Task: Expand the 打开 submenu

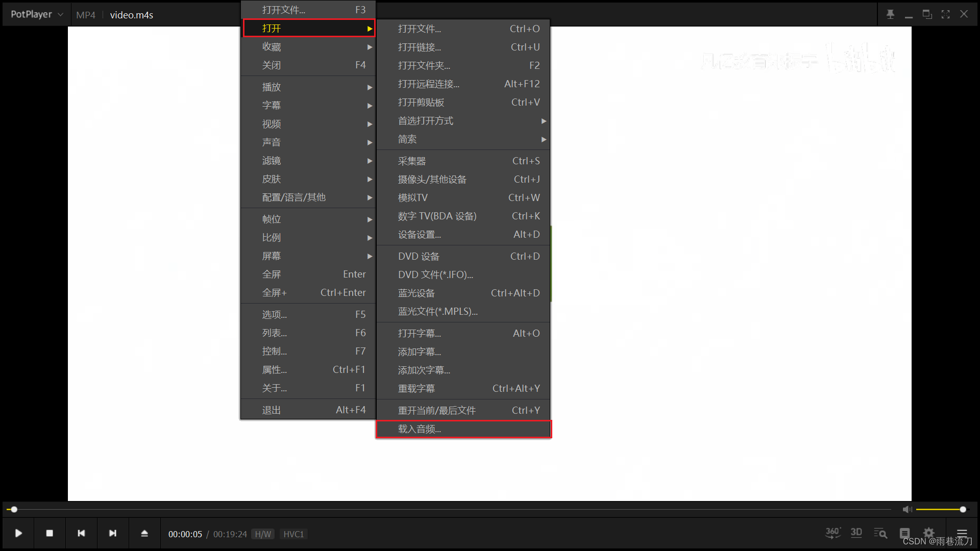Action: [309, 28]
